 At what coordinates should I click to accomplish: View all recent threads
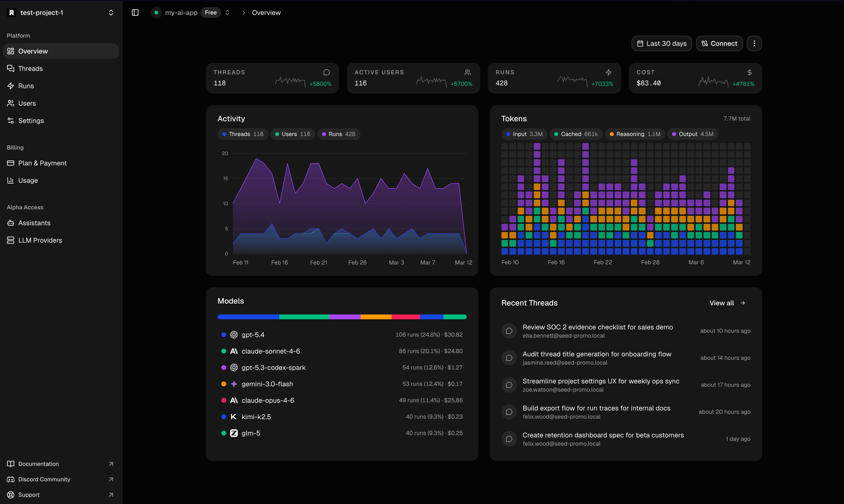[727, 303]
